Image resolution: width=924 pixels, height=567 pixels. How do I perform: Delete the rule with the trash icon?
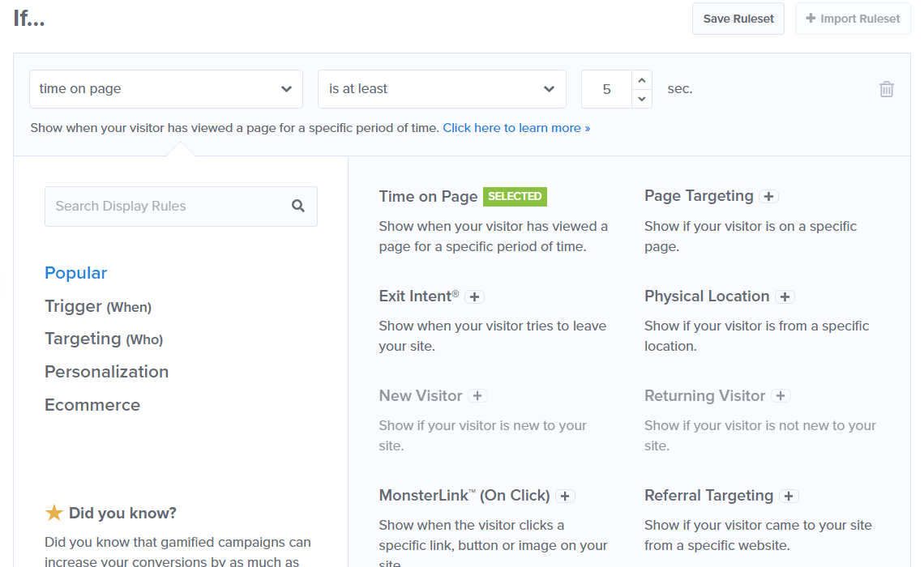[x=887, y=89]
